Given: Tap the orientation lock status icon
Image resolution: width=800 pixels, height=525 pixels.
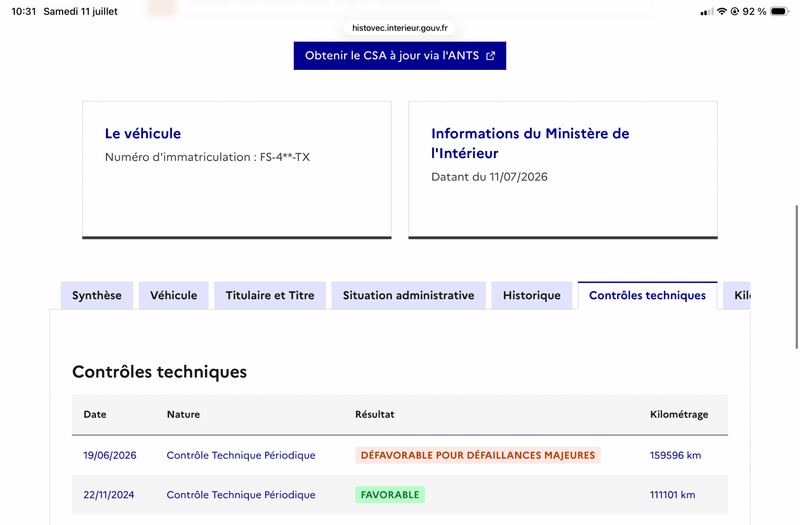Looking at the screenshot, I should coord(735,11).
